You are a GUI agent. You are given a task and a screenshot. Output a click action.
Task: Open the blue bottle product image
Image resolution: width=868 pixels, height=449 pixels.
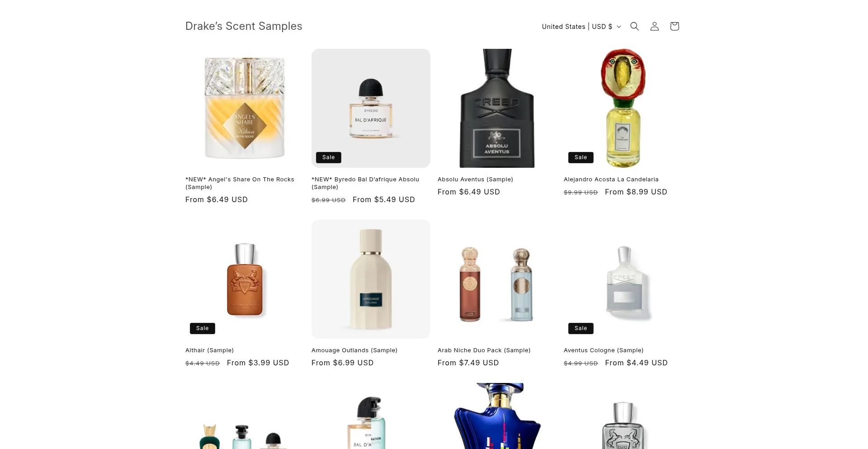(x=497, y=416)
